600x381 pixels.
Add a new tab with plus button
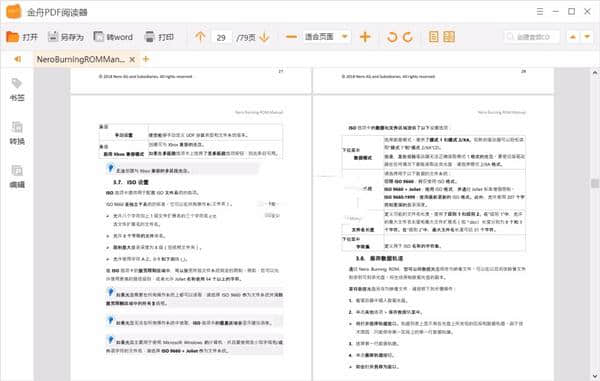point(145,59)
